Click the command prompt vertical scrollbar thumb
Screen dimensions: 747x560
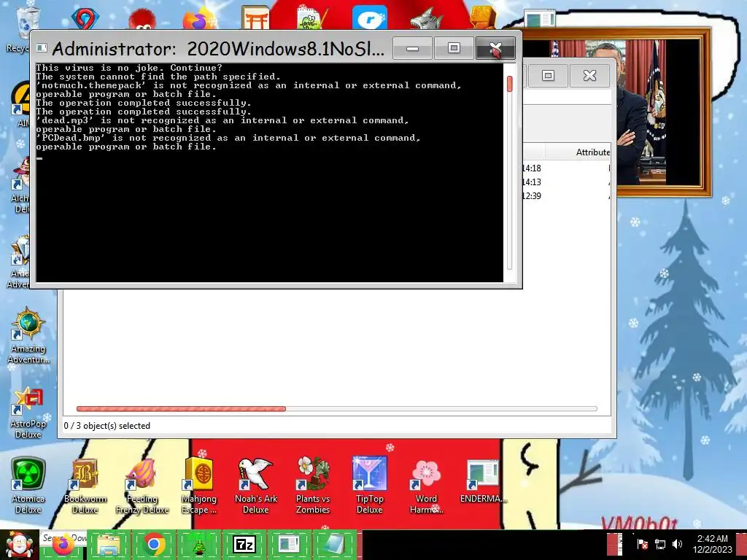[510, 84]
